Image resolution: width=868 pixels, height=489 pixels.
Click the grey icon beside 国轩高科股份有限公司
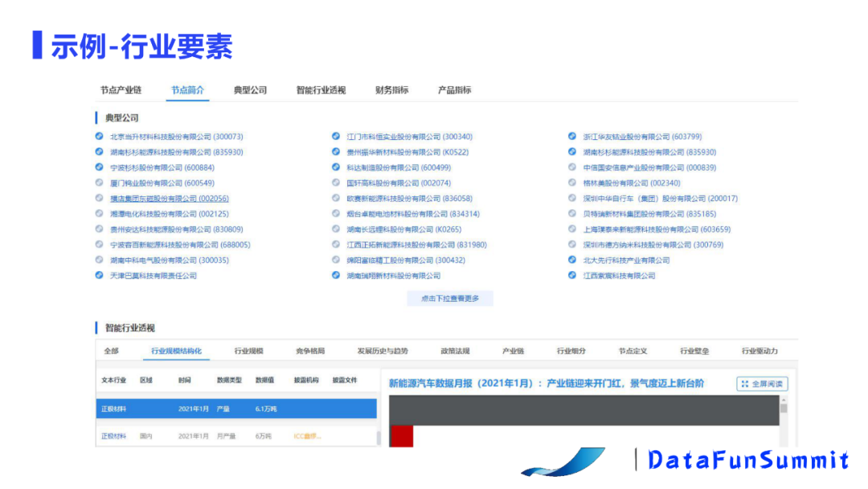(x=335, y=183)
